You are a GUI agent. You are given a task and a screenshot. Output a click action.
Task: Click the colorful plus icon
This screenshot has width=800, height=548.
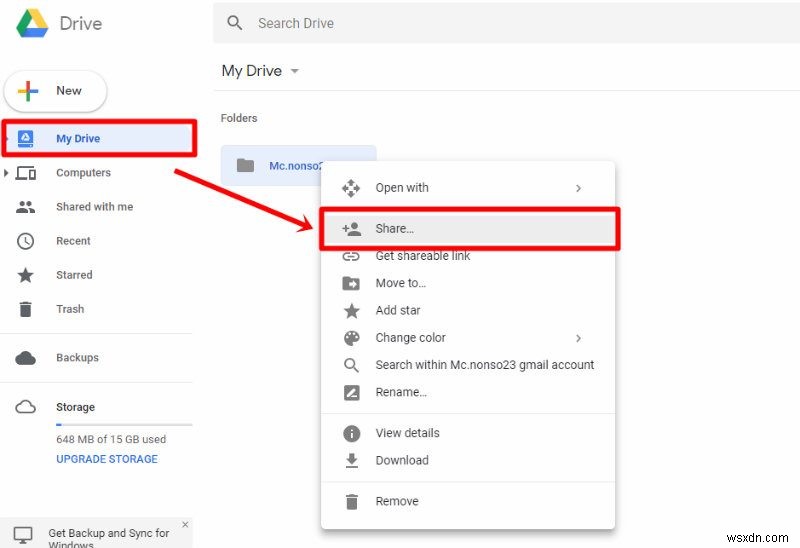[28, 91]
